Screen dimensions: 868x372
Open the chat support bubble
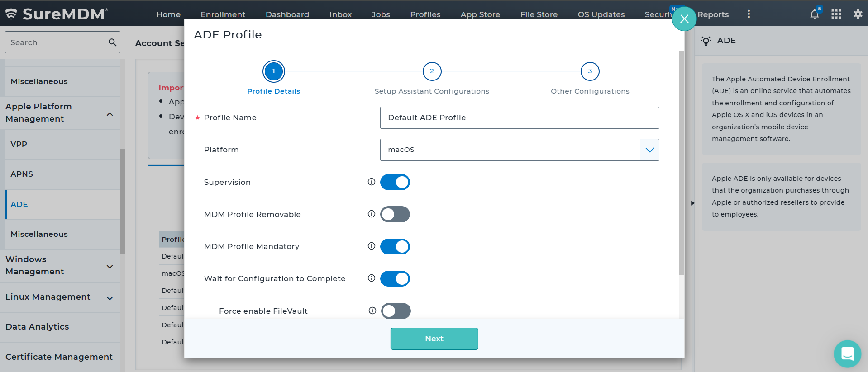[847, 353]
